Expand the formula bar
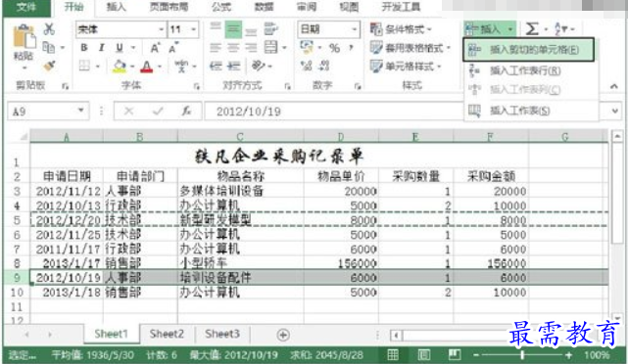The width and height of the screenshot is (628, 364). (x=615, y=111)
